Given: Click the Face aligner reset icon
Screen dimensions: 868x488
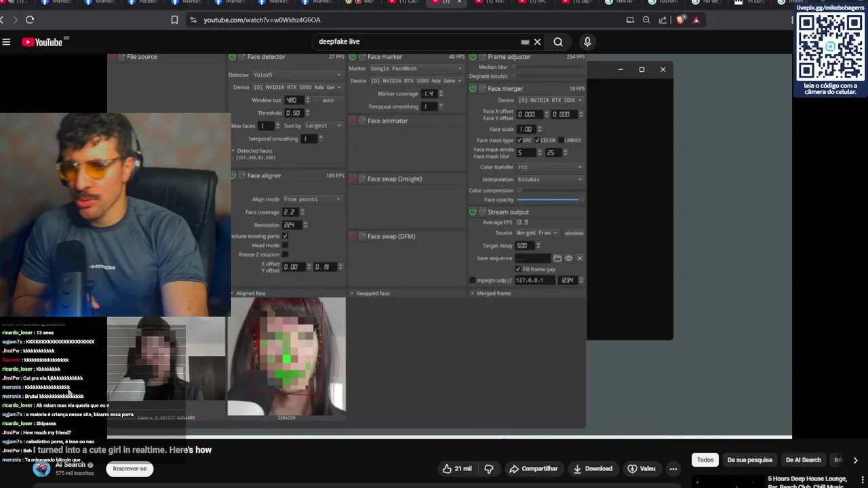Looking at the screenshot, I should 242,176.
